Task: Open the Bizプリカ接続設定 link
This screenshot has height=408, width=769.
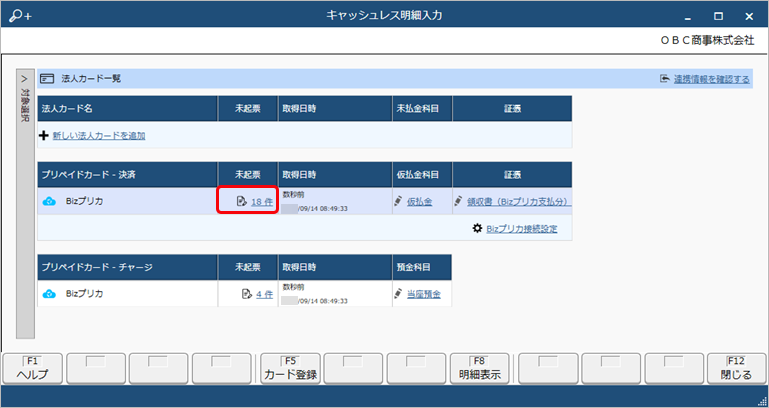Action: 522,228
